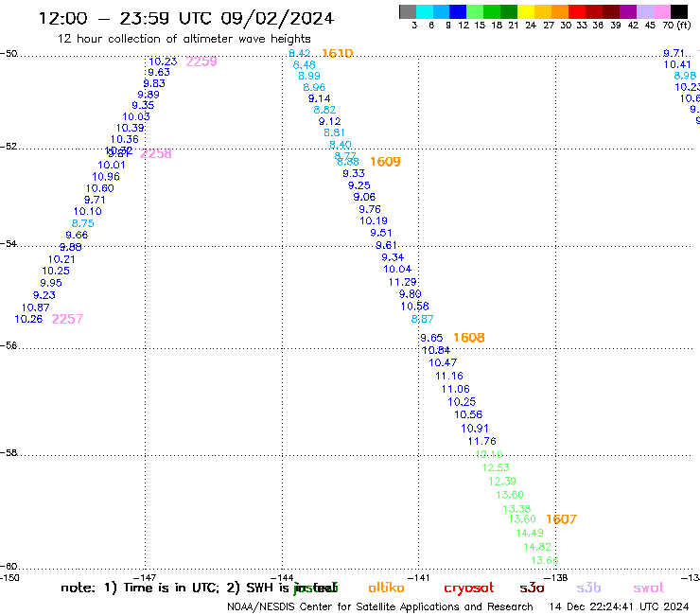
Task: Click the NOAA/NESDIS Center footer credit text
Action: [380, 606]
